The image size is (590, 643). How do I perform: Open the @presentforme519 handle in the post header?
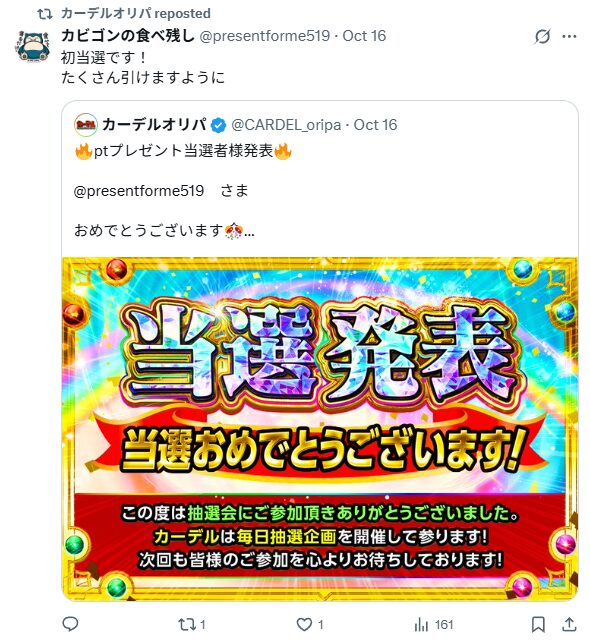pos(264,36)
